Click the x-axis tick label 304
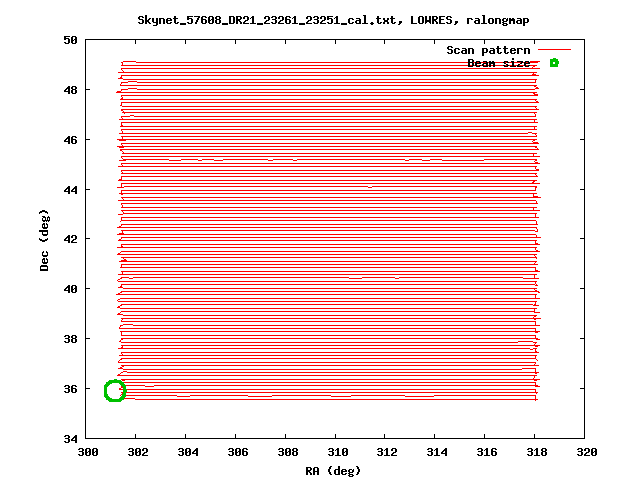This screenshot has height=480, width=640. [x=188, y=452]
